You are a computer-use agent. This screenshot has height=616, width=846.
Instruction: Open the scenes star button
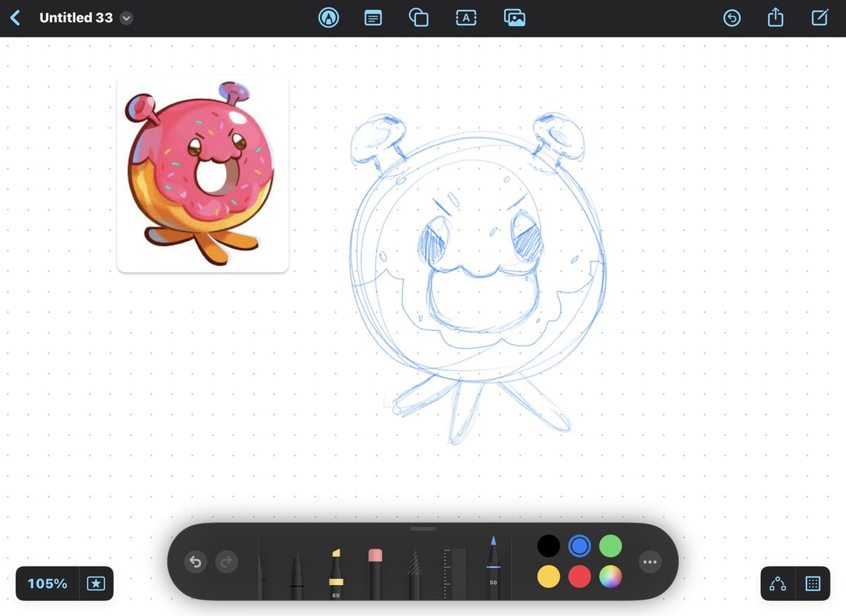97,584
